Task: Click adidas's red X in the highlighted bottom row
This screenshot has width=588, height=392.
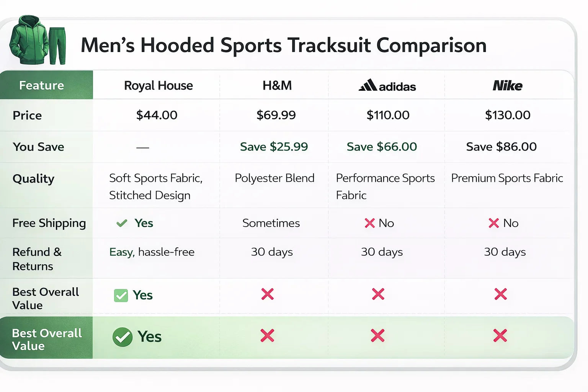Action: (377, 335)
